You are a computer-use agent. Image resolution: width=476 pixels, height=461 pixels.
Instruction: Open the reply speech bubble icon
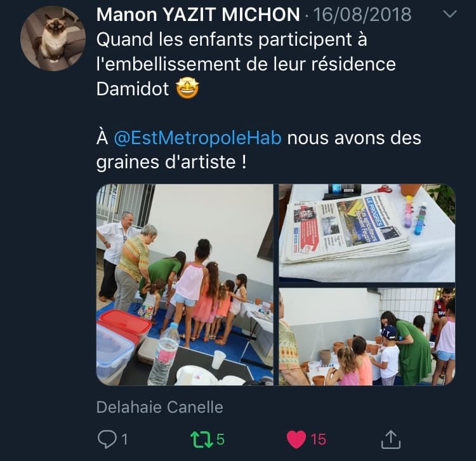[x=107, y=439]
